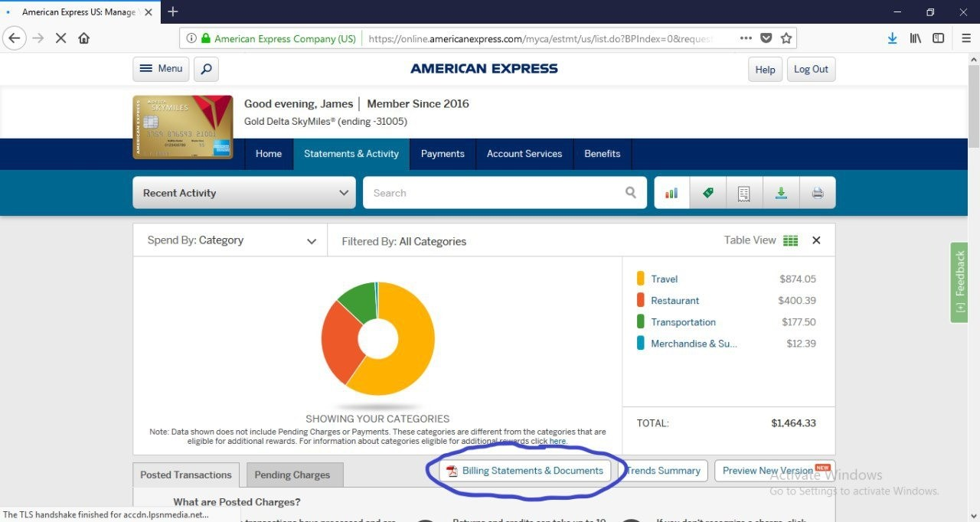Expand the Recent Activity dropdown

click(x=244, y=193)
